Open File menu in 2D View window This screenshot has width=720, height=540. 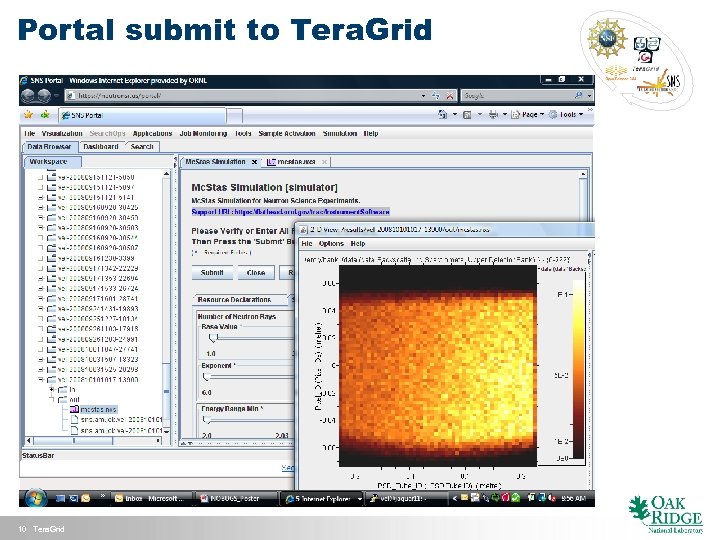pos(307,243)
